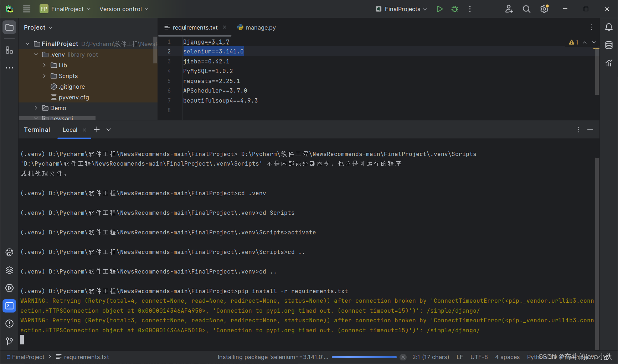Click the installing package progress bar
Viewport: 618px width, 364px height.
point(364,357)
